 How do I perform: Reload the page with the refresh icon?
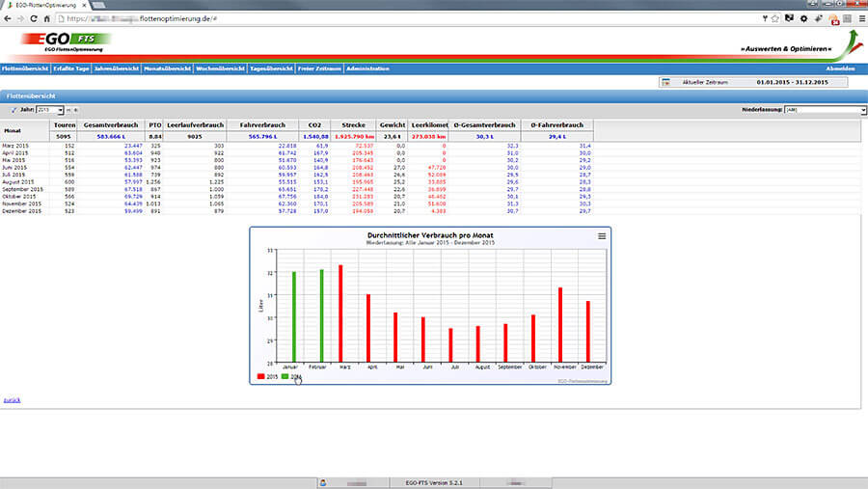pos(34,19)
